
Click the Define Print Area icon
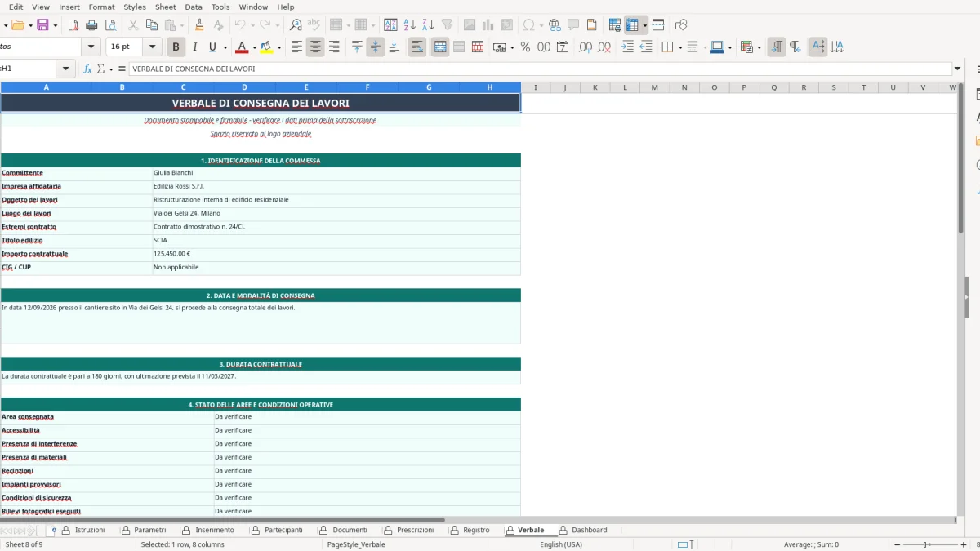pyautogui.click(x=615, y=25)
